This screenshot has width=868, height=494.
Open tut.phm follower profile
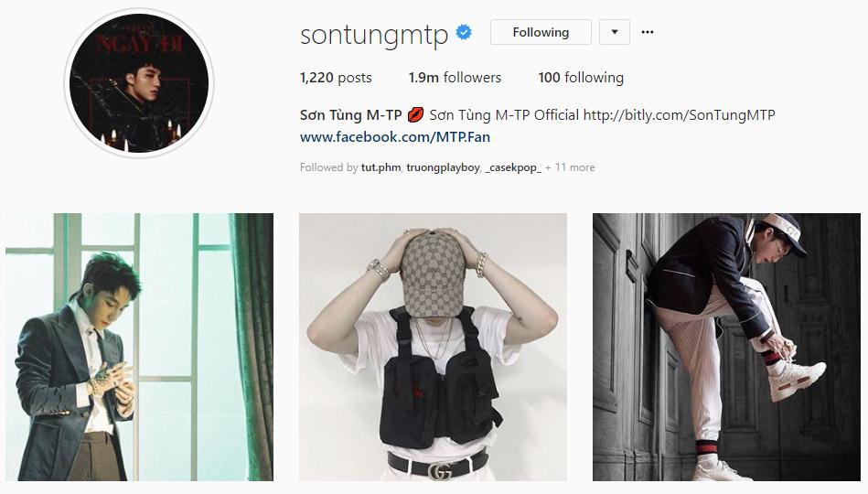coord(380,167)
